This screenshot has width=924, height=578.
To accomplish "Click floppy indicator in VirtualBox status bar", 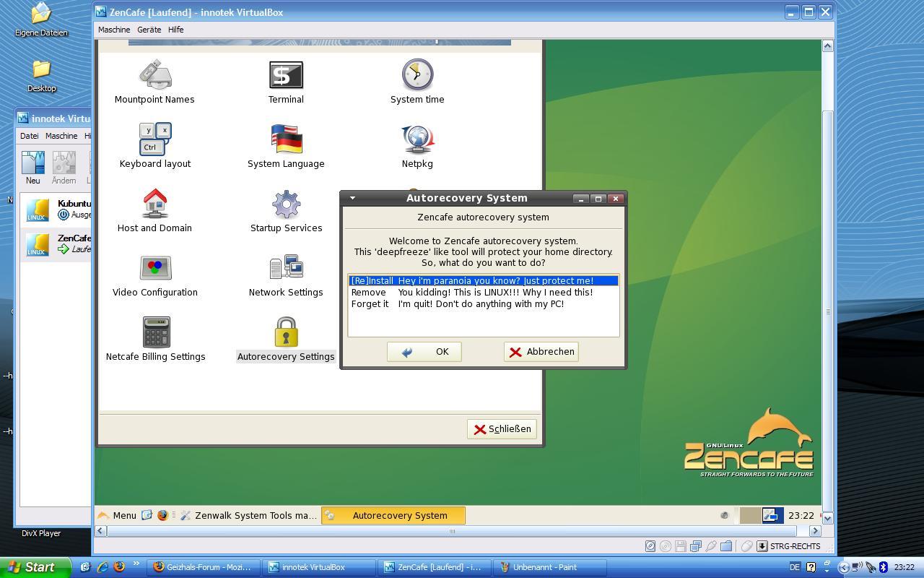I will pyautogui.click(x=680, y=546).
